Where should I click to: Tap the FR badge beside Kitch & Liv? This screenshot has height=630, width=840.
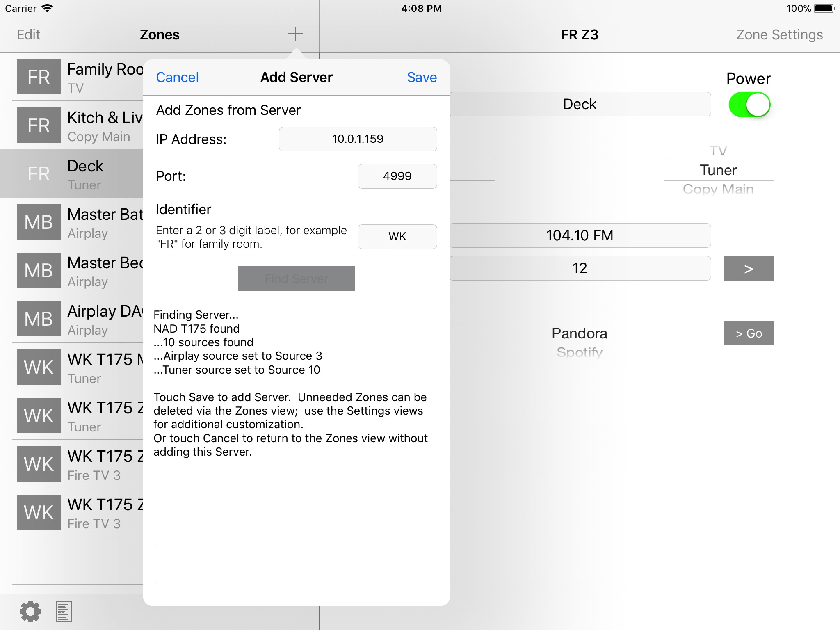tap(39, 125)
